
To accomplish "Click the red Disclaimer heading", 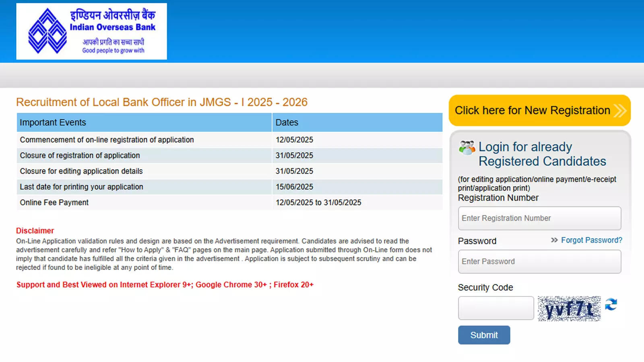I will click(35, 231).
